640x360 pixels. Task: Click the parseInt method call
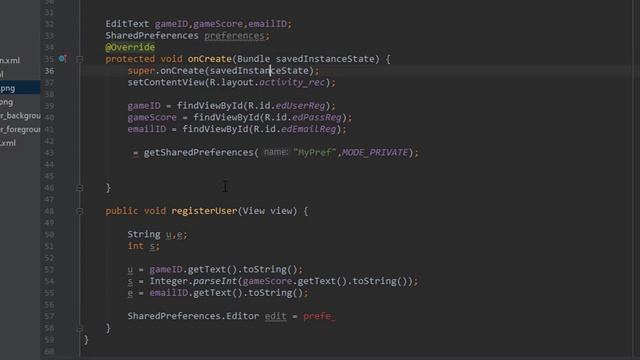215,281
